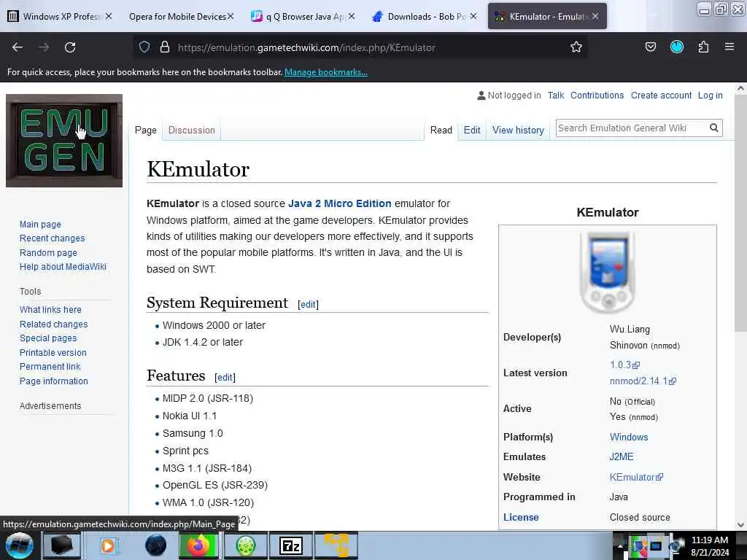
Task: Reload the current page
Action: (70, 47)
